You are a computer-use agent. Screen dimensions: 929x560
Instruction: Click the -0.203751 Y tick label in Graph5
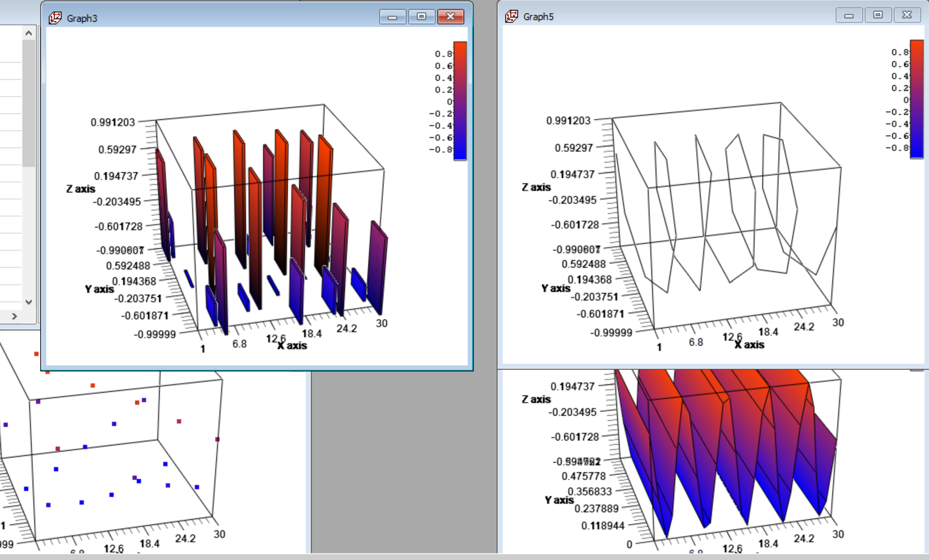pos(594,297)
